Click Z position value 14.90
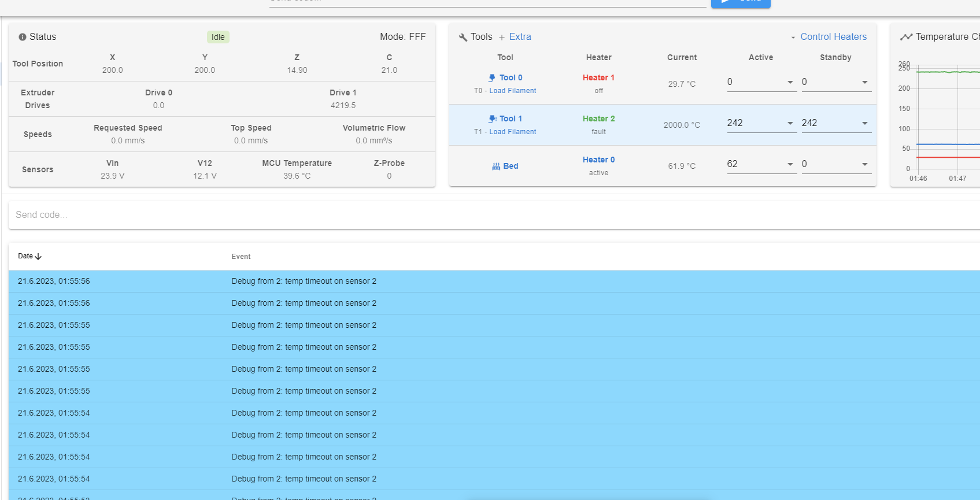 (297, 70)
